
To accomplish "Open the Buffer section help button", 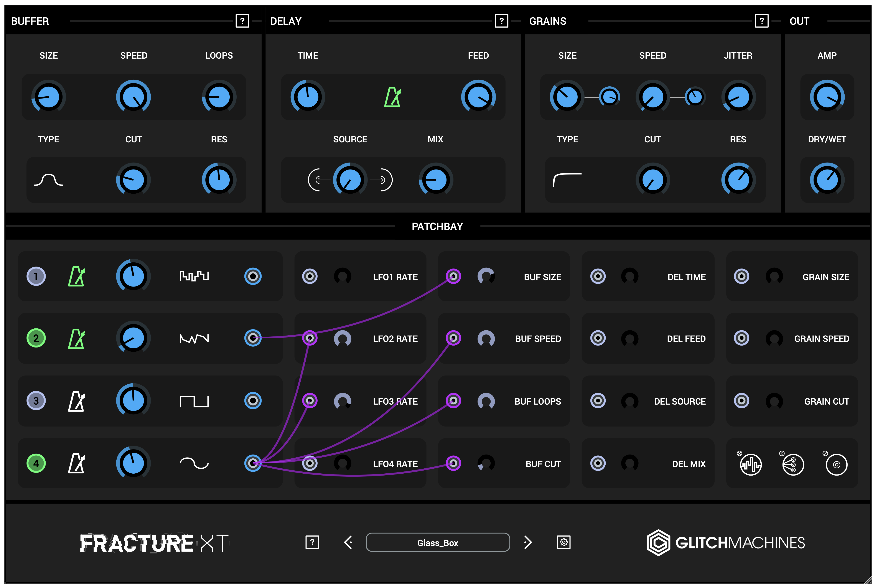I will pyautogui.click(x=242, y=21).
